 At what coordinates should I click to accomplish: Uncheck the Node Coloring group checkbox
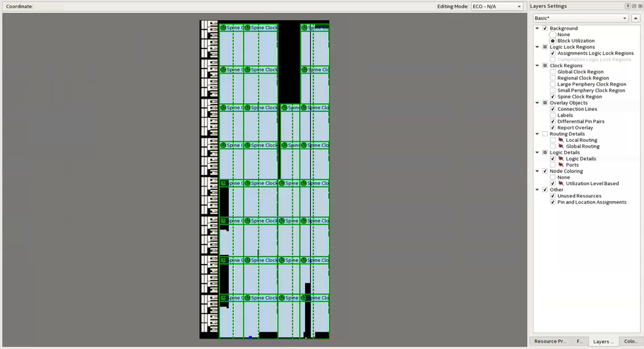545,171
